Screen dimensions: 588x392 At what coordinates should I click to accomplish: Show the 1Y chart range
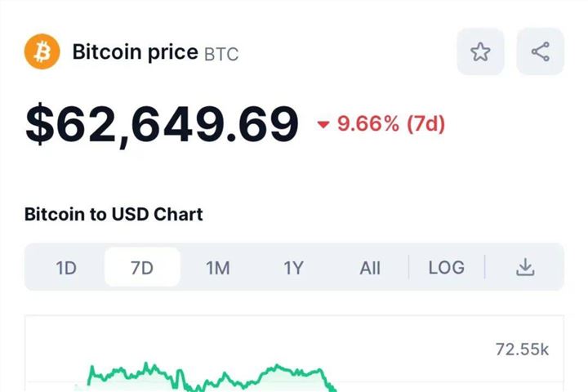pos(294,268)
